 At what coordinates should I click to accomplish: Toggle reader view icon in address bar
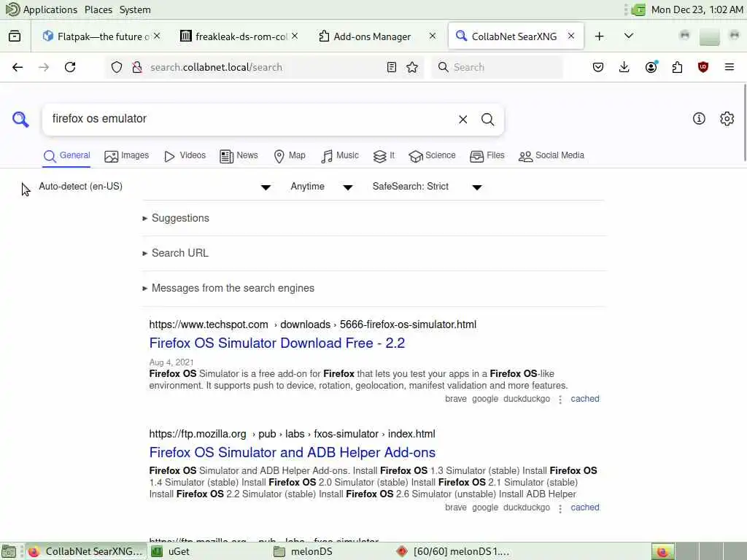point(392,67)
